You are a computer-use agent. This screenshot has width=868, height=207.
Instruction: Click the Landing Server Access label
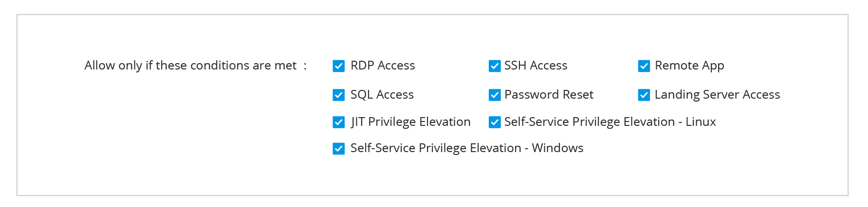pyautogui.click(x=717, y=95)
